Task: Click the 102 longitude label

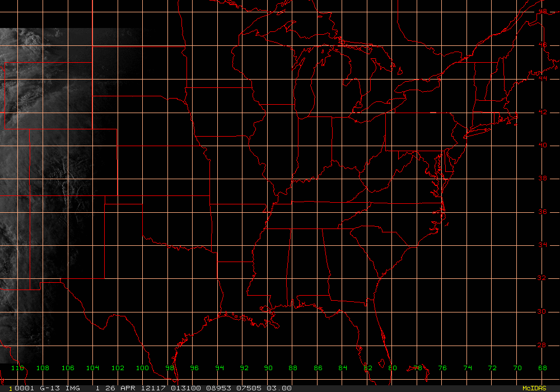Action: (x=118, y=368)
